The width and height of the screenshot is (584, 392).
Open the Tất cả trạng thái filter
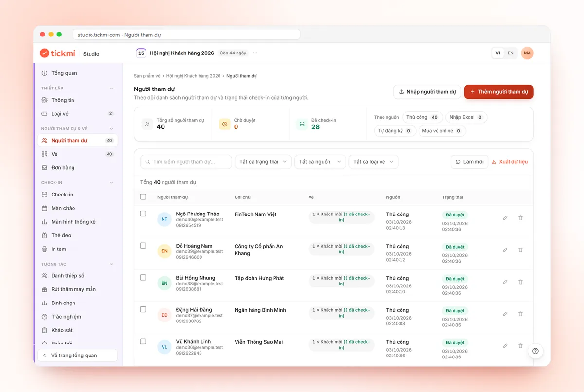coord(263,162)
